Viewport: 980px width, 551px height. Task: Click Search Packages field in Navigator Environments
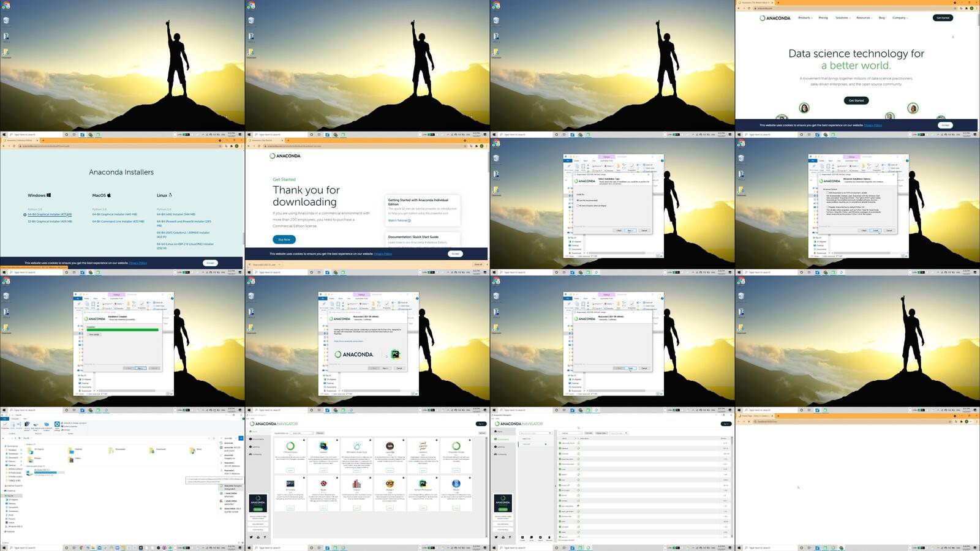pos(619,433)
